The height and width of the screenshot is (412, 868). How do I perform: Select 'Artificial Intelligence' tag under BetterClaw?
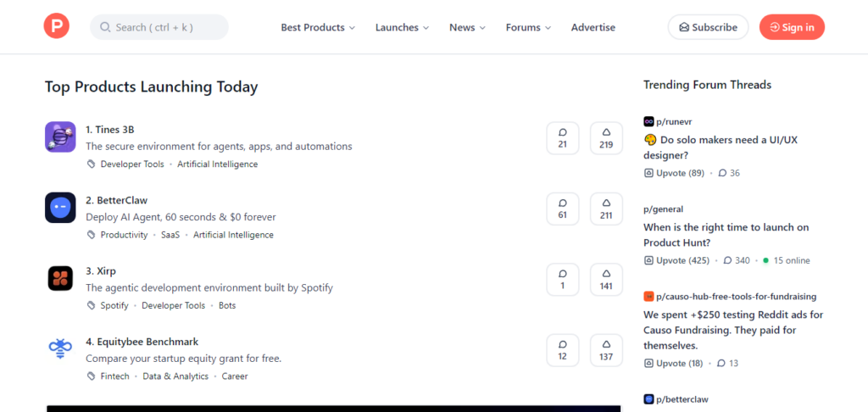[x=233, y=236]
